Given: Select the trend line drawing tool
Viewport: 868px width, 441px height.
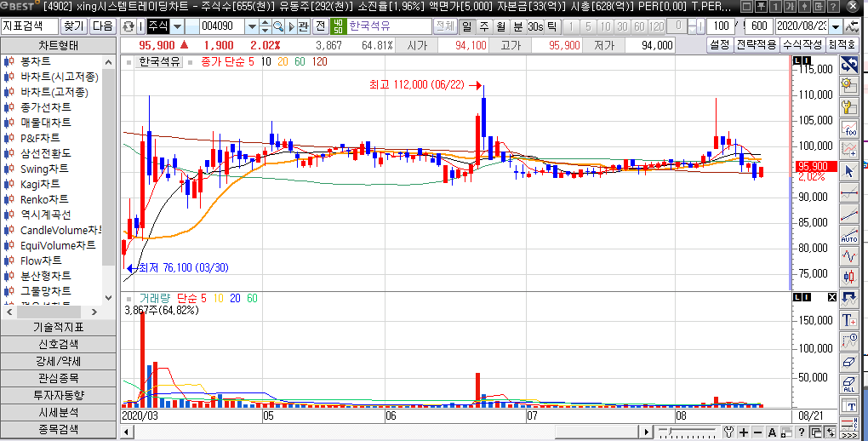Looking at the screenshot, I should pos(848,214).
